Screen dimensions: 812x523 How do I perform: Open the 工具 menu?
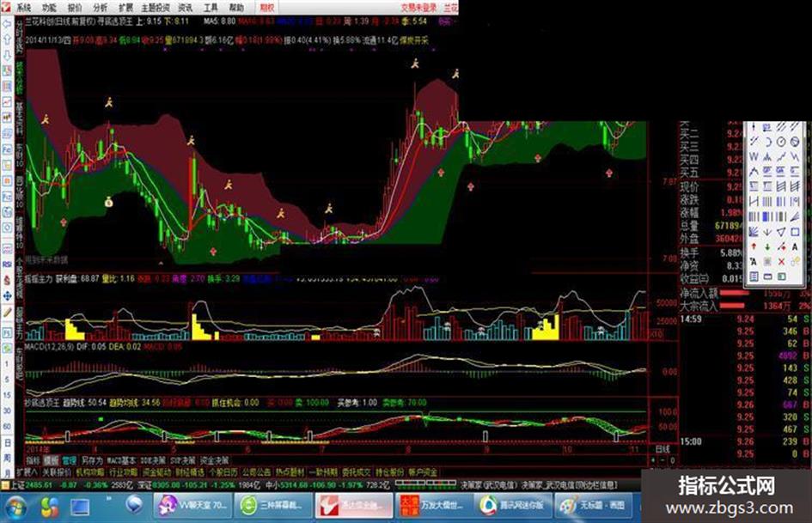211,8
